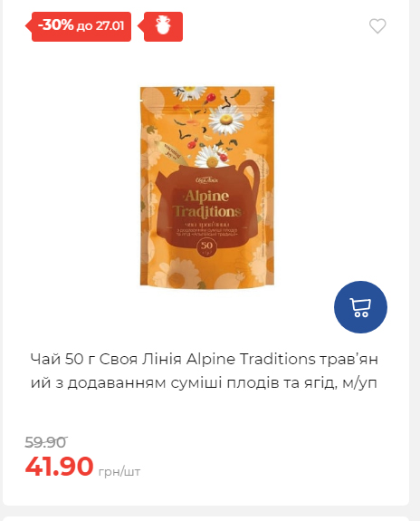
Task: Click the Alpine Traditions lettering on the package
Action: coord(206,204)
